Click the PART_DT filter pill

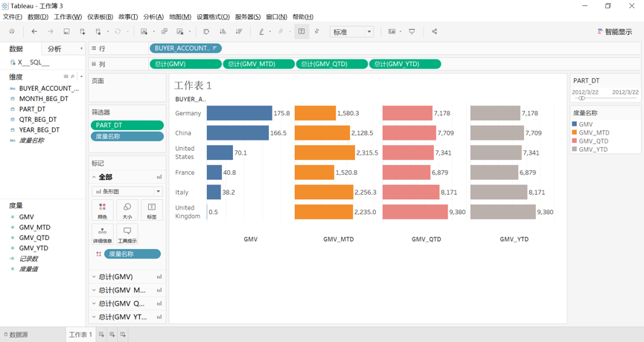tap(127, 125)
